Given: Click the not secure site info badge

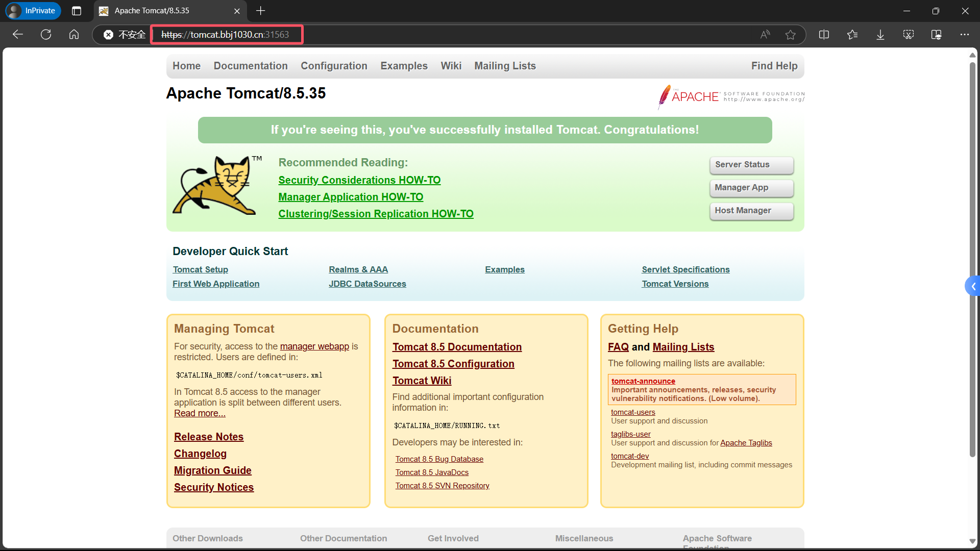Looking at the screenshot, I should pos(124,35).
